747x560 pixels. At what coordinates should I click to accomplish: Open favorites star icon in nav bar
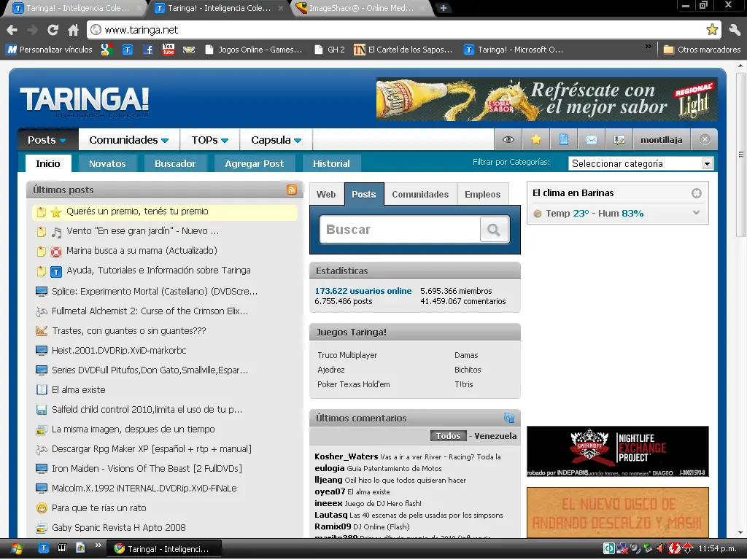pyautogui.click(x=536, y=139)
